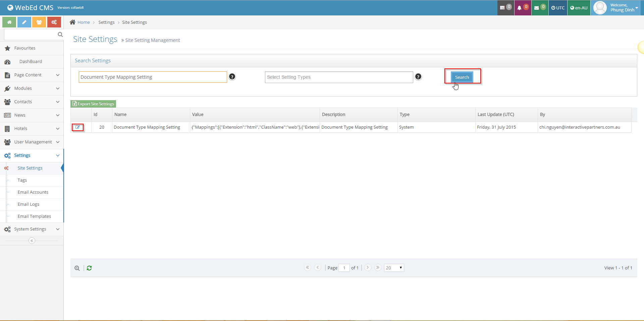Click the refresh grid icon
The width and height of the screenshot is (644, 321).
tap(89, 268)
